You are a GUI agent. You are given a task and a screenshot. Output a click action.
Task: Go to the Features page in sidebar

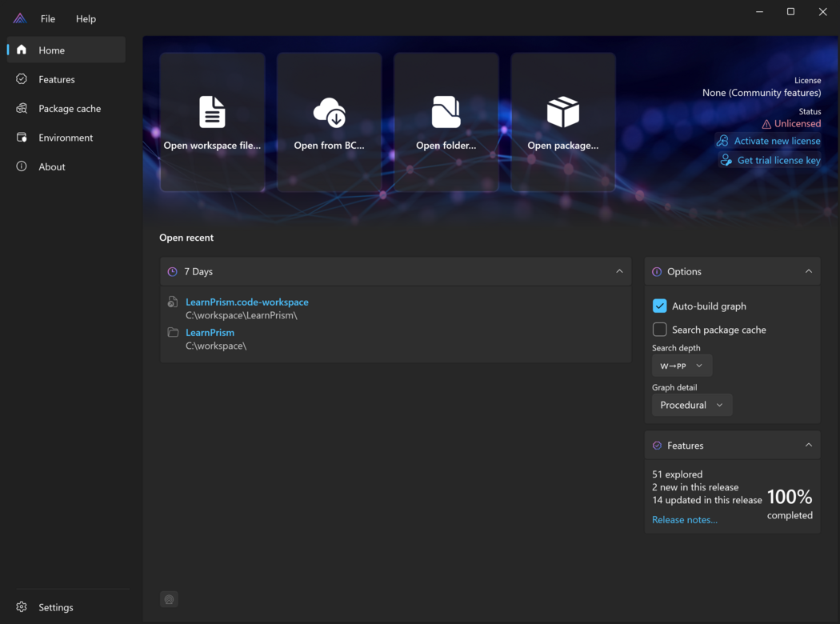point(66,79)
